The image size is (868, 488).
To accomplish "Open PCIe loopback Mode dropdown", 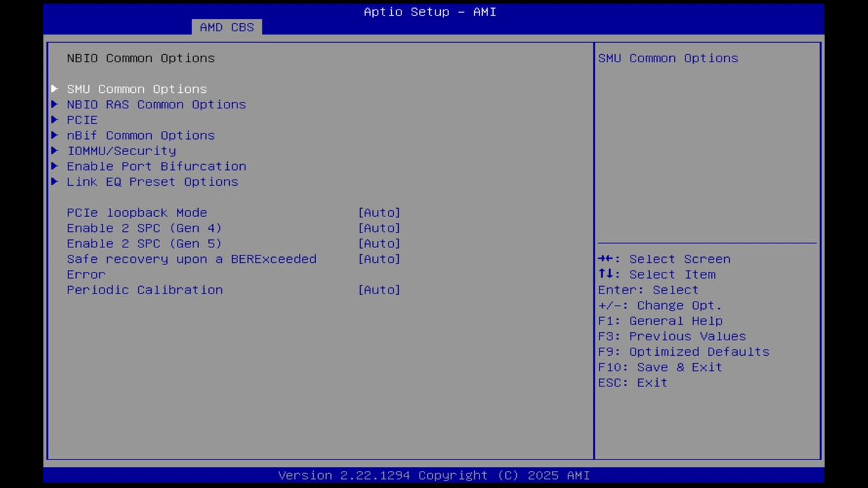I will 379,212.
